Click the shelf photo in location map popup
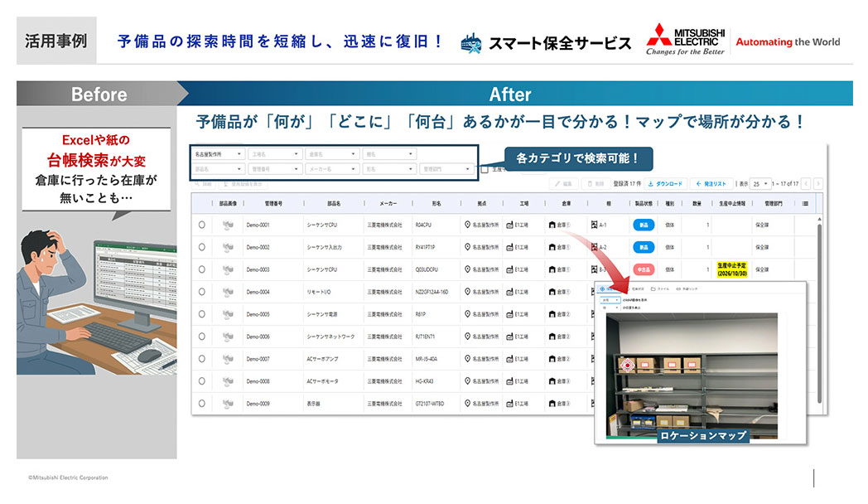The width and height of the screenshot is (868, 504). tap(692, 376)
